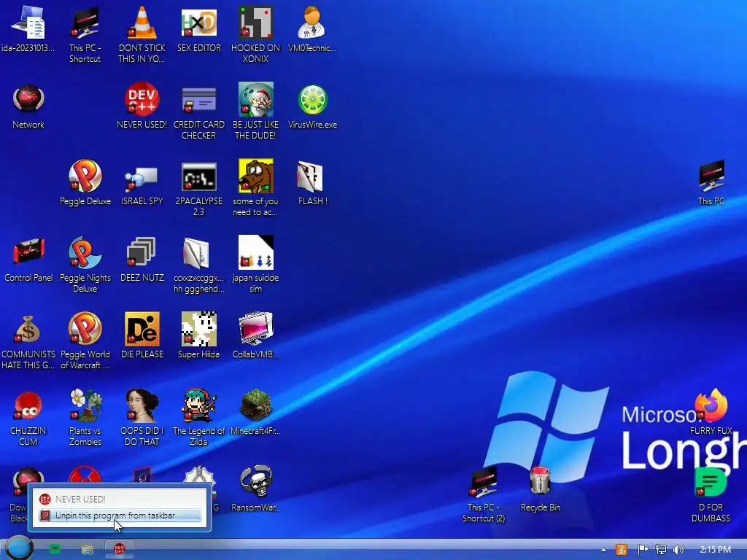Click the green taskbar app button
Viewport: 747px width, 560px height.
coord(55,549)
